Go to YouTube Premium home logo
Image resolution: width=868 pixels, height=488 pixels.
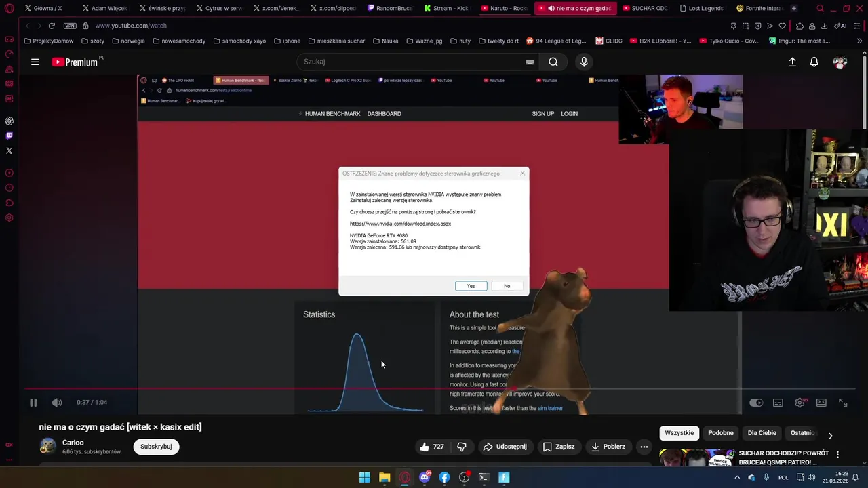coord(75,62)
